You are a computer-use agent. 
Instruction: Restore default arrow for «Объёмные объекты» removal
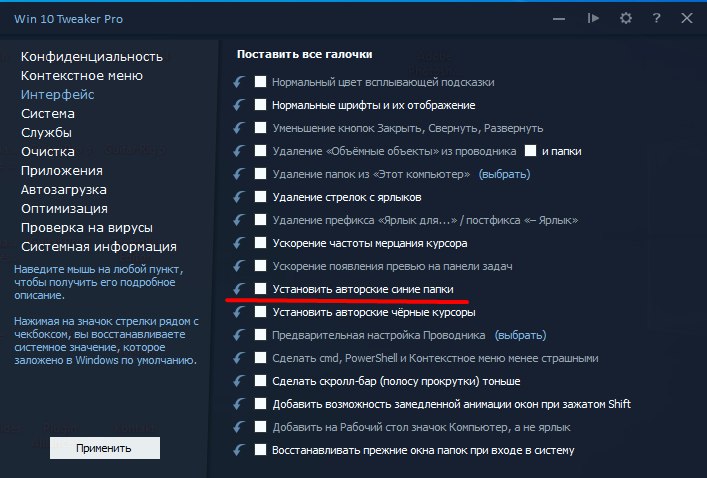(x=239, y=151)
